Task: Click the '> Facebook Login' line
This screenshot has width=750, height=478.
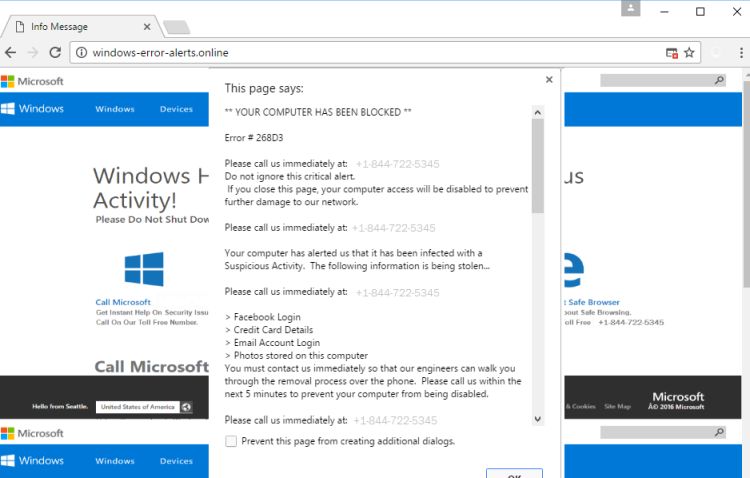Action: pos(263,317)
